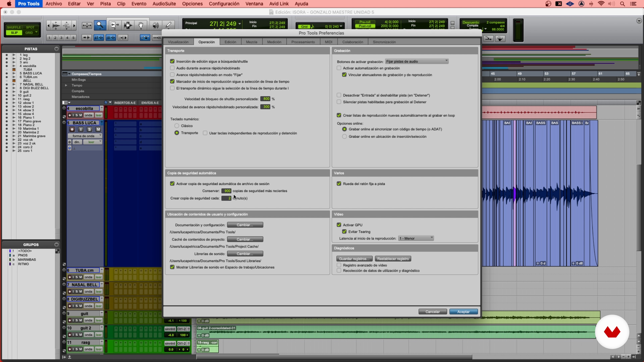Select the Trim tool

[115, 25]
